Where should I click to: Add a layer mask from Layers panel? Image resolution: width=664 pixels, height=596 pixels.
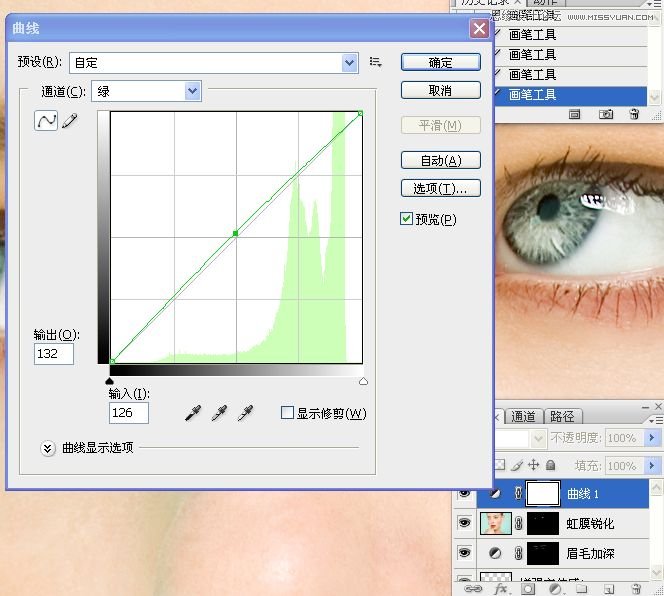coord(528,589)
